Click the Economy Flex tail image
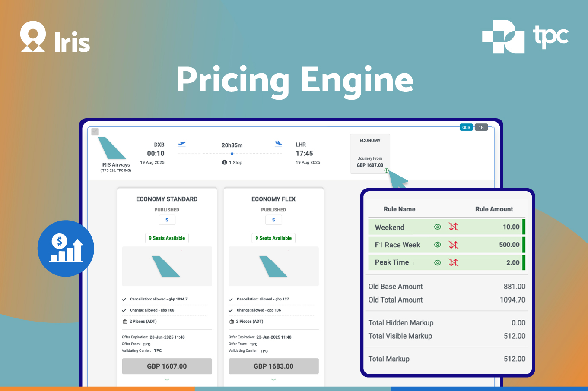This screenshot has width=588, height=391. [273, 266]
